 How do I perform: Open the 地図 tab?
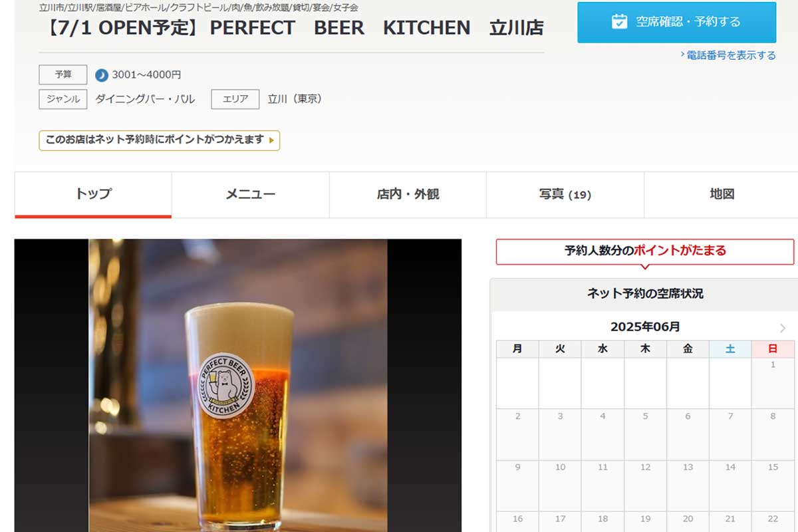coord(722,194)
